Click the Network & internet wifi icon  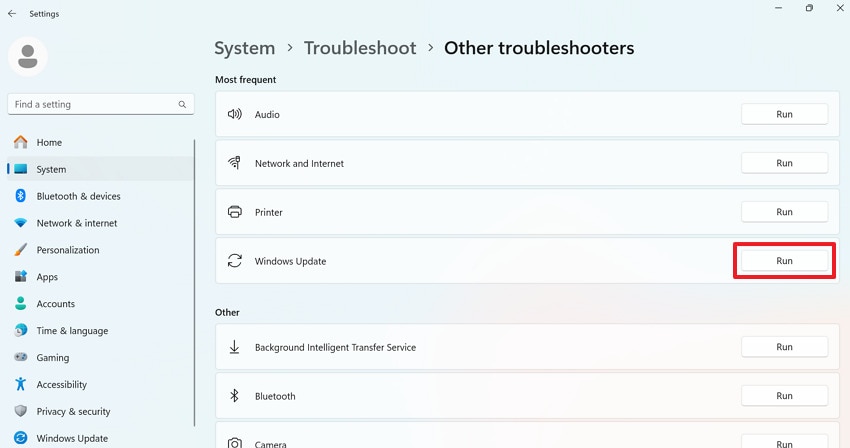tap(21, 223)
